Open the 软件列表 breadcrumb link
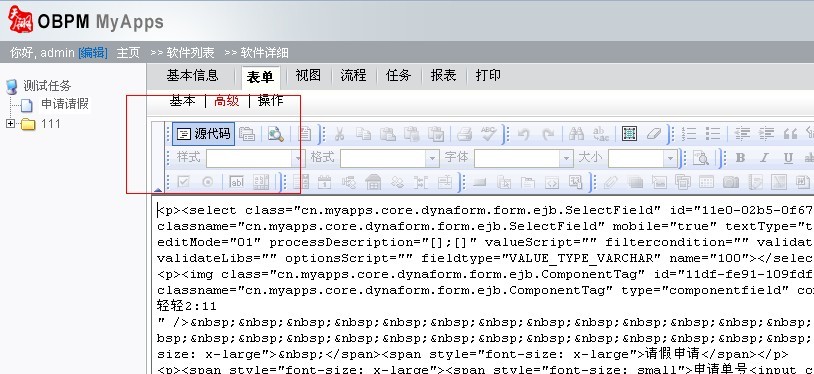Image resolution: width=814 pixels, height=374 pixels. coord(190,52)
